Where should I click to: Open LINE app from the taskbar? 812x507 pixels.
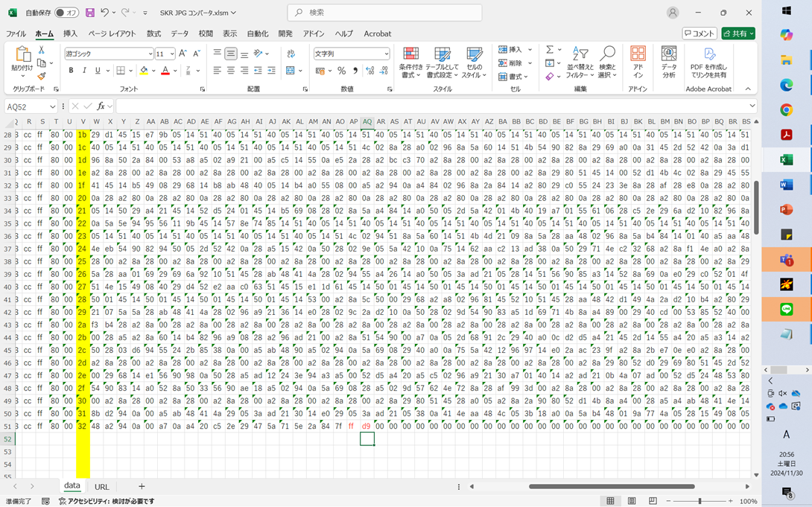click(x=787, y=310)
